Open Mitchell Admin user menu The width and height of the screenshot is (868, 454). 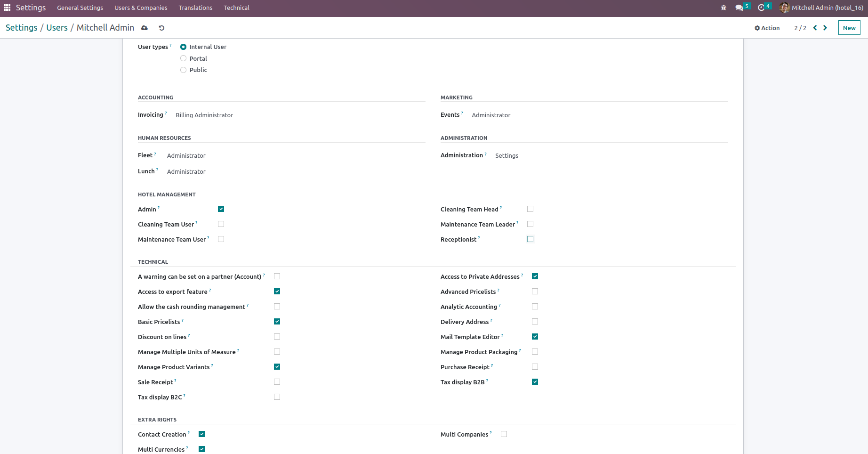click(x=821, y=8)
